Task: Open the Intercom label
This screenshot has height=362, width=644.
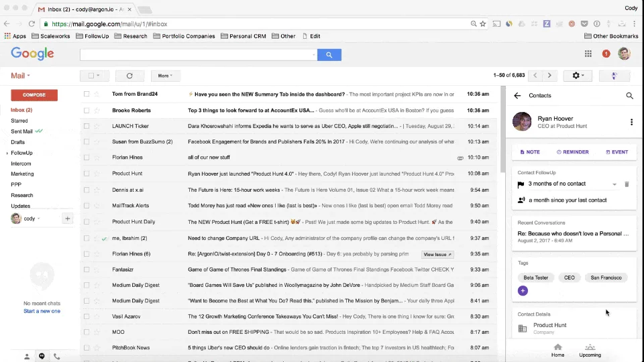Action: click(21, 164)
